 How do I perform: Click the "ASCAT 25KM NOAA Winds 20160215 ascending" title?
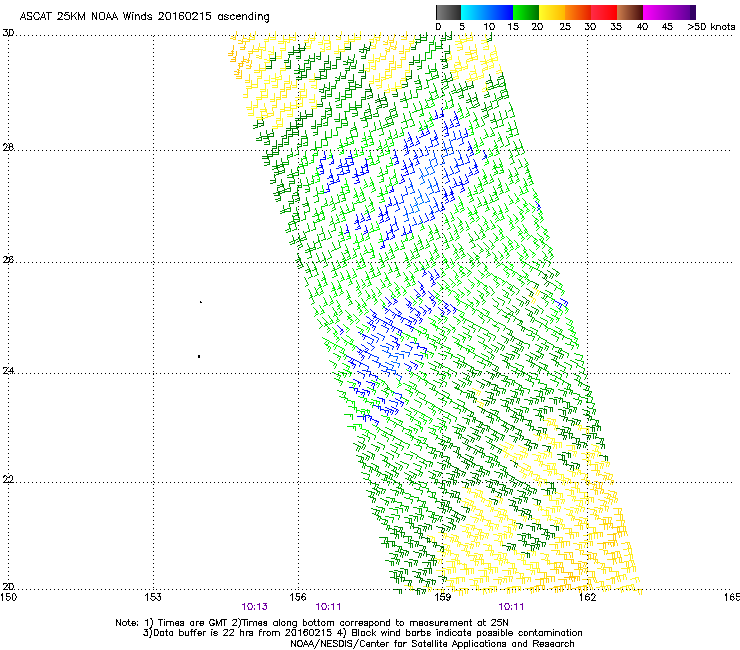click(144, 17)
